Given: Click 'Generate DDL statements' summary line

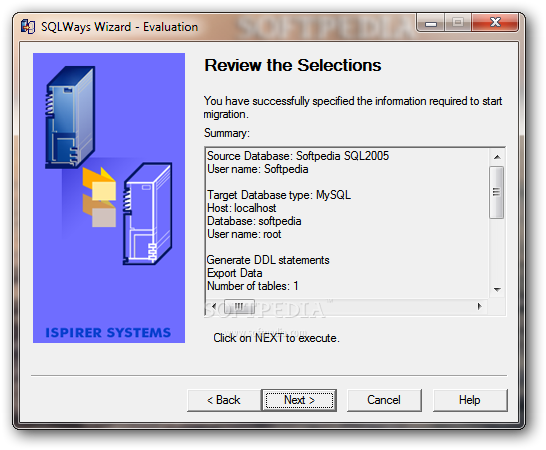Looking at the screenshot, I should (268, 260).
